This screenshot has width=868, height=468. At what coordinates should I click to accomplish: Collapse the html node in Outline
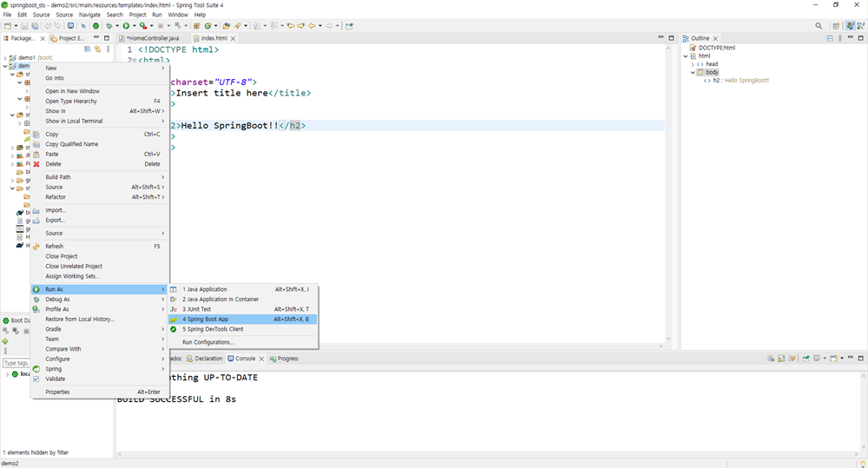686,56
